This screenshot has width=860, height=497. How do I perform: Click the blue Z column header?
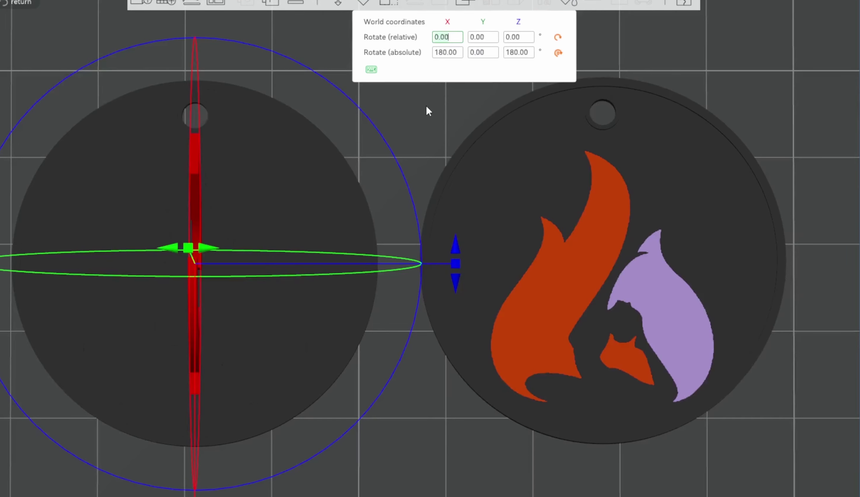518,22
